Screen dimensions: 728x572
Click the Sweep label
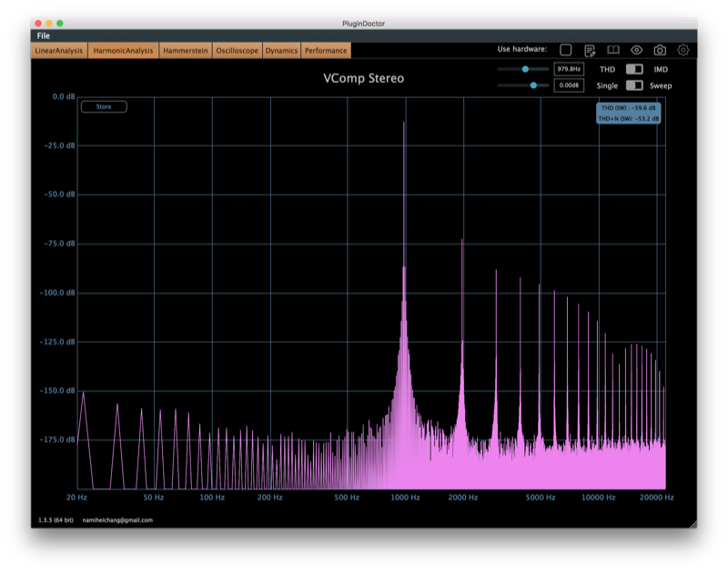tap(661, 85)
